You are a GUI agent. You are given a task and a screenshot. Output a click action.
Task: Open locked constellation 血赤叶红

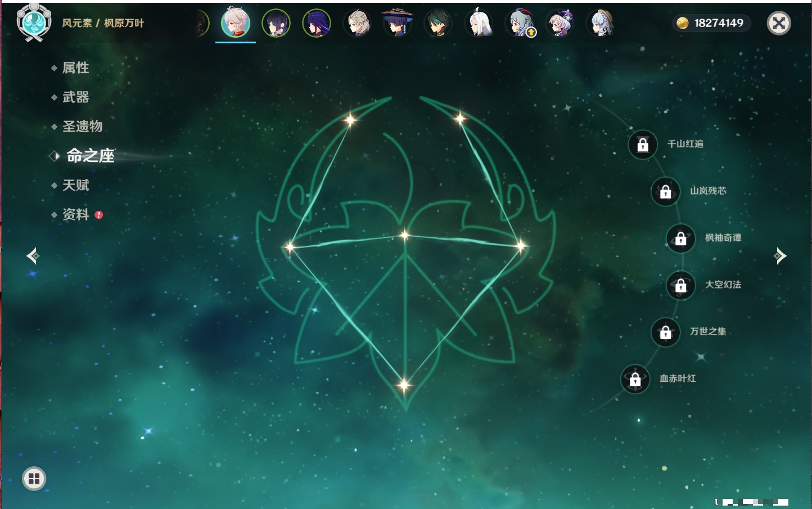pos(635,379)
